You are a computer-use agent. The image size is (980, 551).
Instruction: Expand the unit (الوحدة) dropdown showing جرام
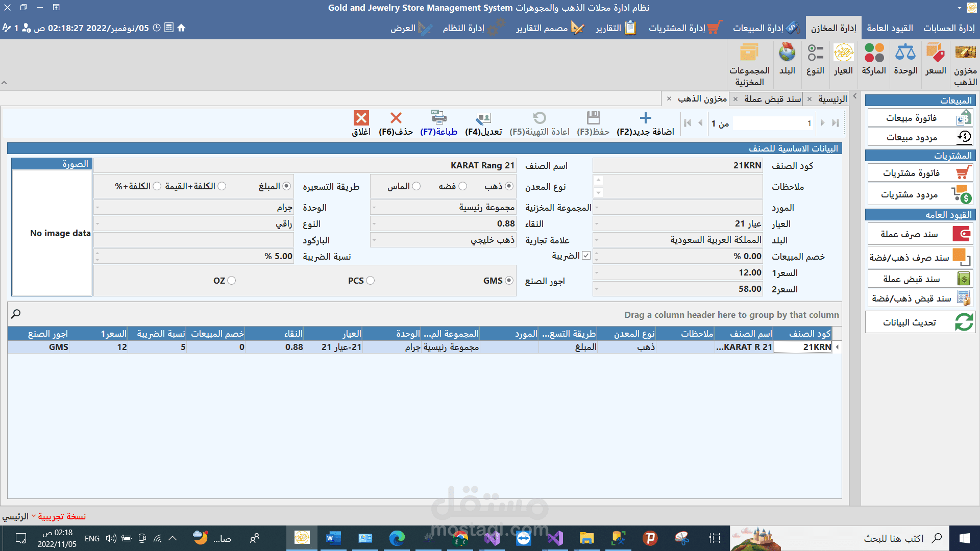click(97, 208)
